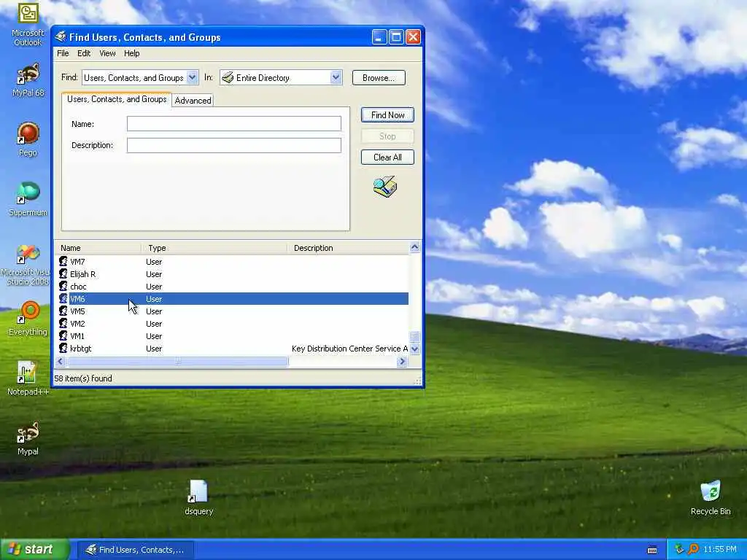Click results list scroll down arrow
The width and height of the screenshot is (747, 560).
coord(414,349)
